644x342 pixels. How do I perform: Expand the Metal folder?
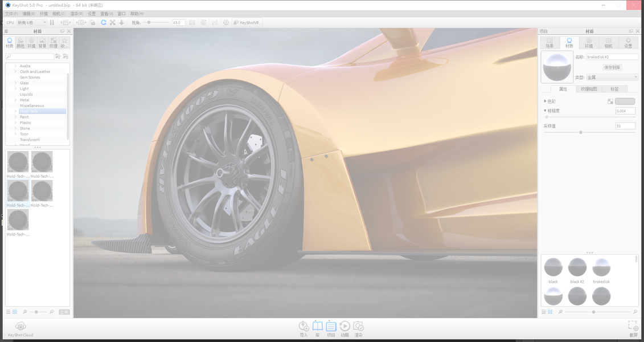(x=15, y=100)
